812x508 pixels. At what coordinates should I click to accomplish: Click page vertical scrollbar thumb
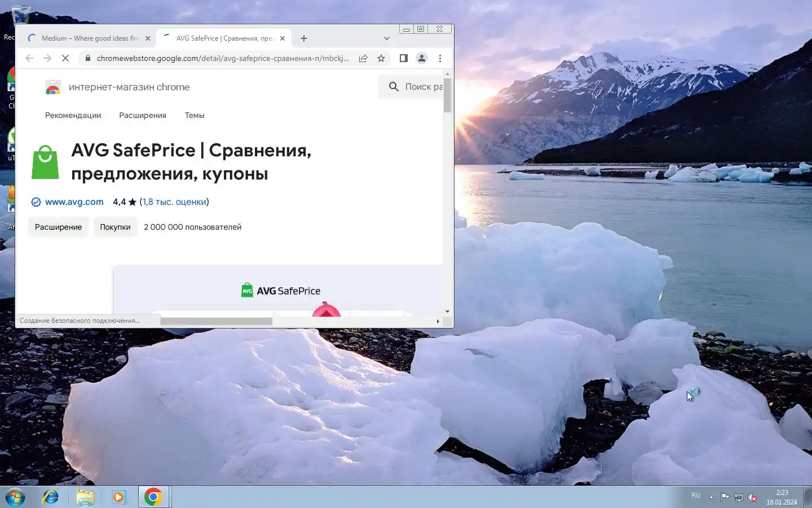point(448,95)
